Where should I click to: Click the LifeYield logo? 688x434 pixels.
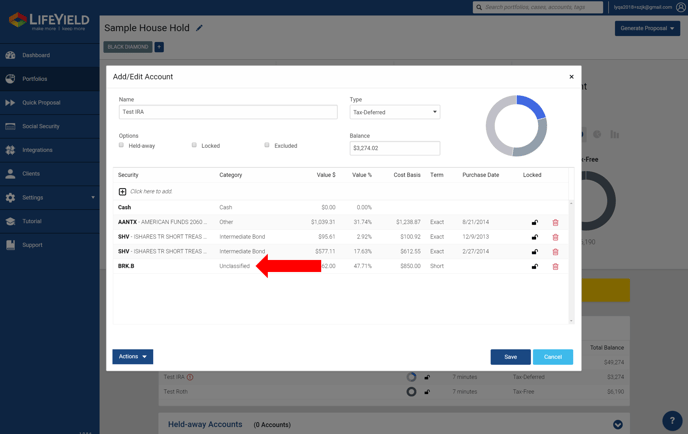(x=49, y=21)
